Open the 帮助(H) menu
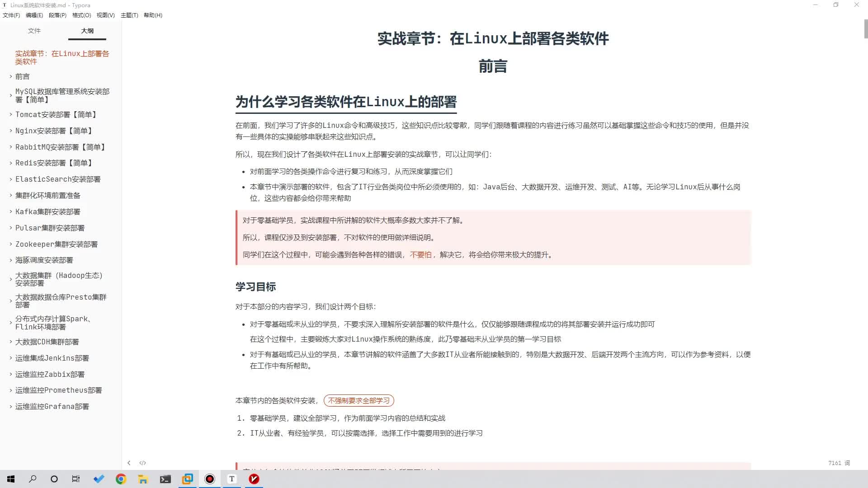The image size is (868, 488). click(x=153, y=15)
